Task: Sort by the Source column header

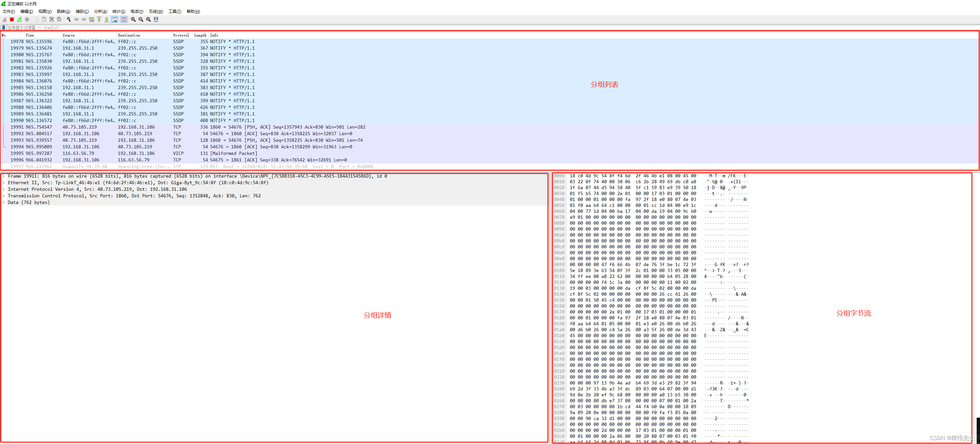Action: coord(89,35)
